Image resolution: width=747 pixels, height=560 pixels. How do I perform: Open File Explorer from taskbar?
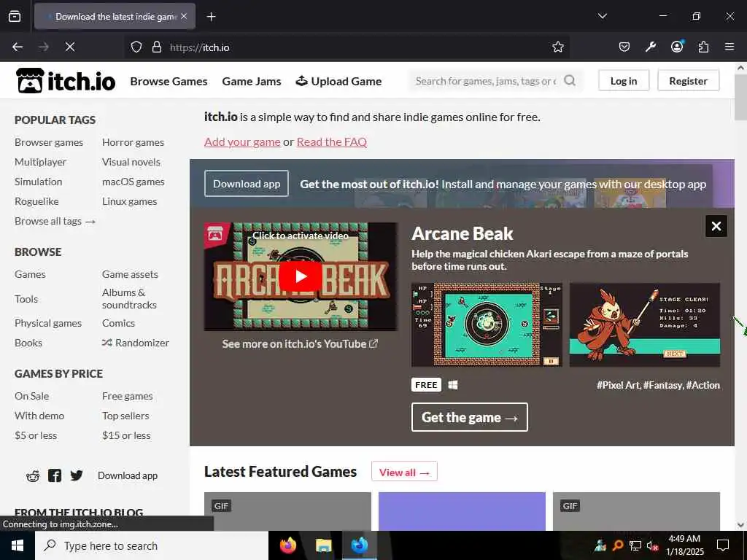click(x=323, y=545)
